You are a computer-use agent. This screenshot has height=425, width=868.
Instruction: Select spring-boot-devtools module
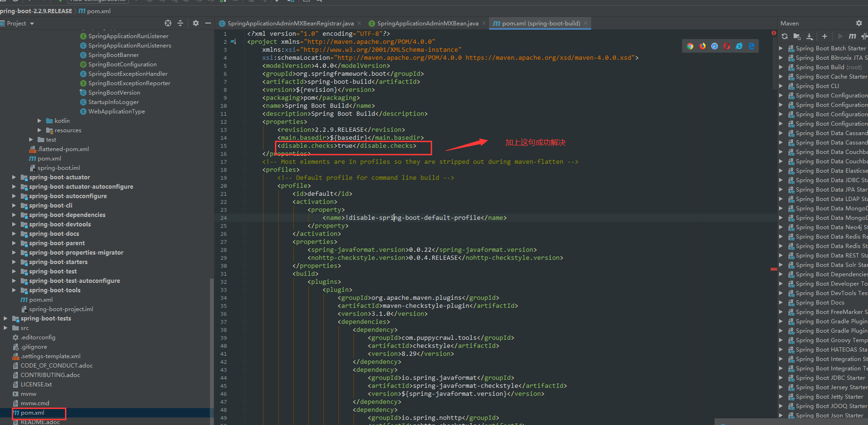(60, 225)
